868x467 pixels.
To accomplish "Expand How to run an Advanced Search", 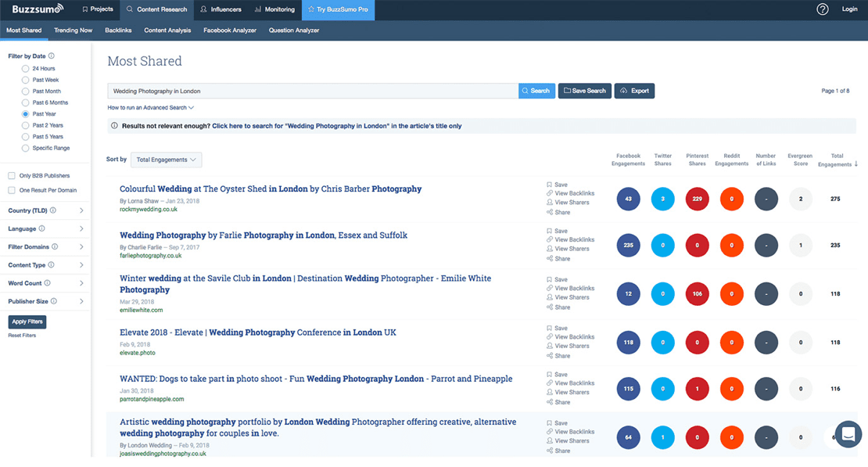I will (x=150, y=108).
